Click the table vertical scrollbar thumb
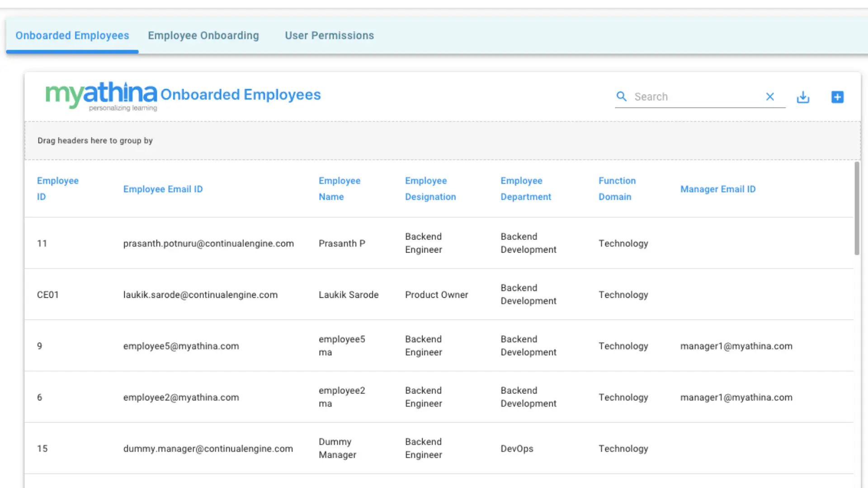Screen dimensions: 868x488 pos(857,208)
